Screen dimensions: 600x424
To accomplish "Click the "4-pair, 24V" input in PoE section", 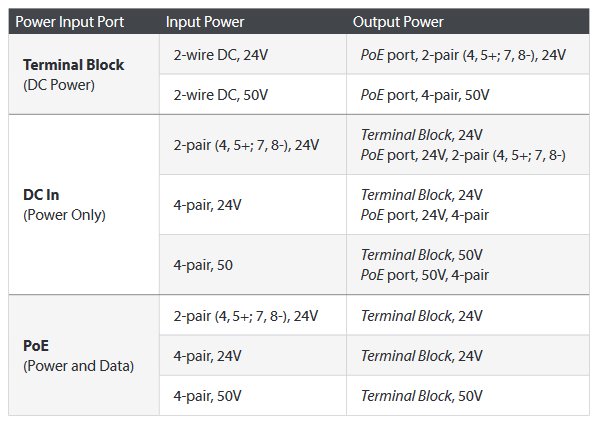I will click(207, 355).
